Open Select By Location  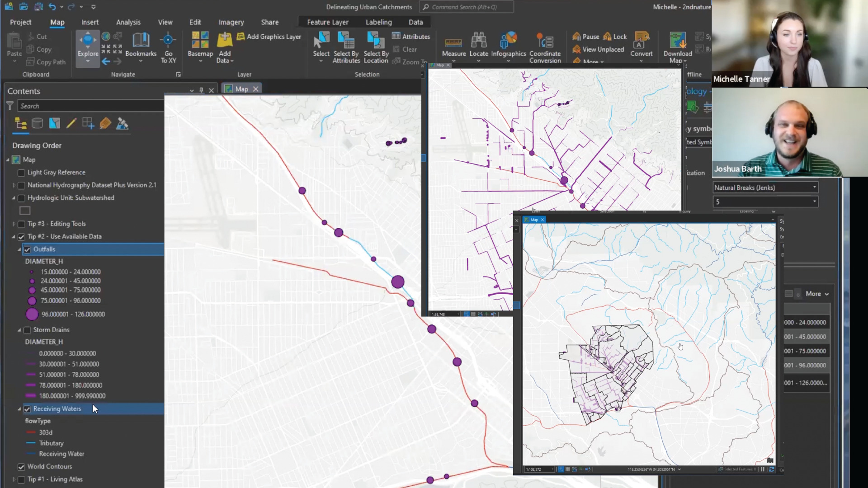tap(376, 47)
